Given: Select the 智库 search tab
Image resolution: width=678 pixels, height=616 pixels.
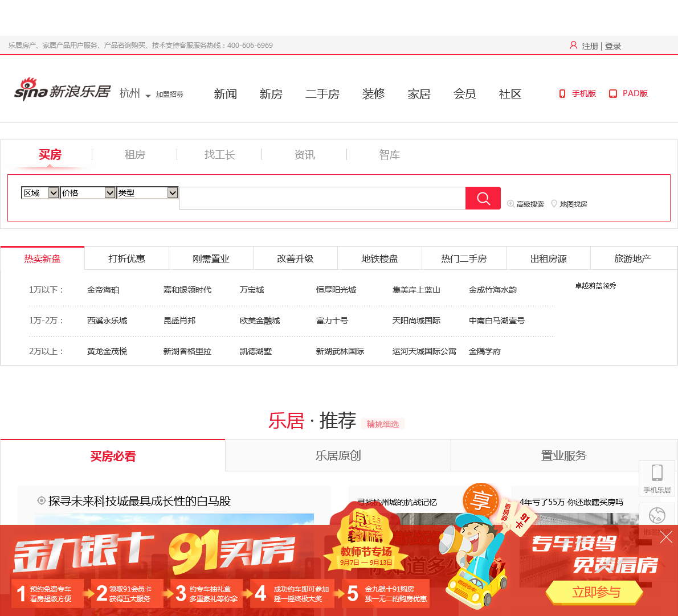Looking at the screenshot, I should 389,155.
